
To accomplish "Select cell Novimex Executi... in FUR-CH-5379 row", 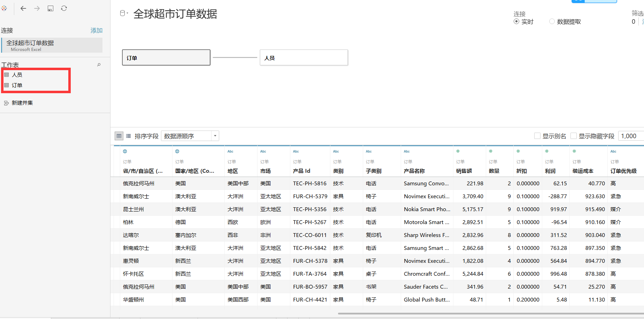I will pyautogui.click(x=427, y=196).
